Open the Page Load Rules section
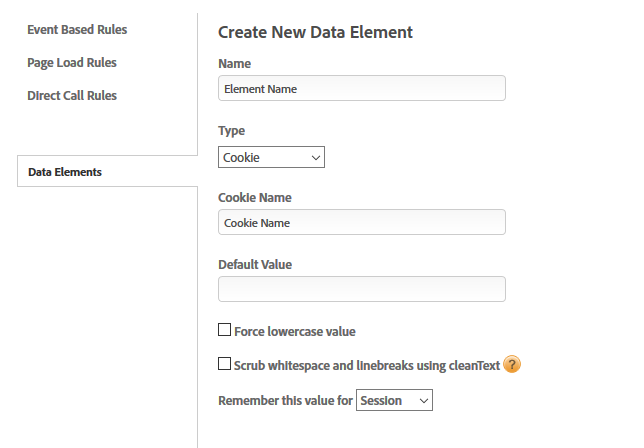644x448 pixels. point(72,62)
